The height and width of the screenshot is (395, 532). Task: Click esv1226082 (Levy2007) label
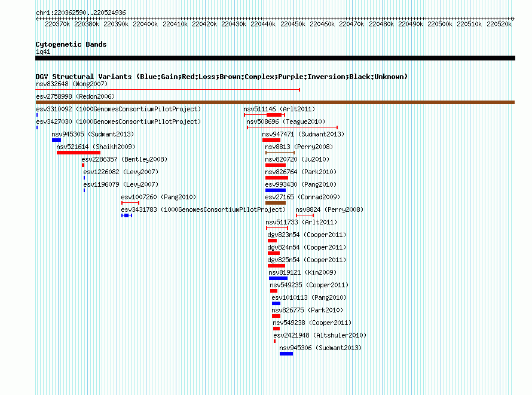point(121,172)
